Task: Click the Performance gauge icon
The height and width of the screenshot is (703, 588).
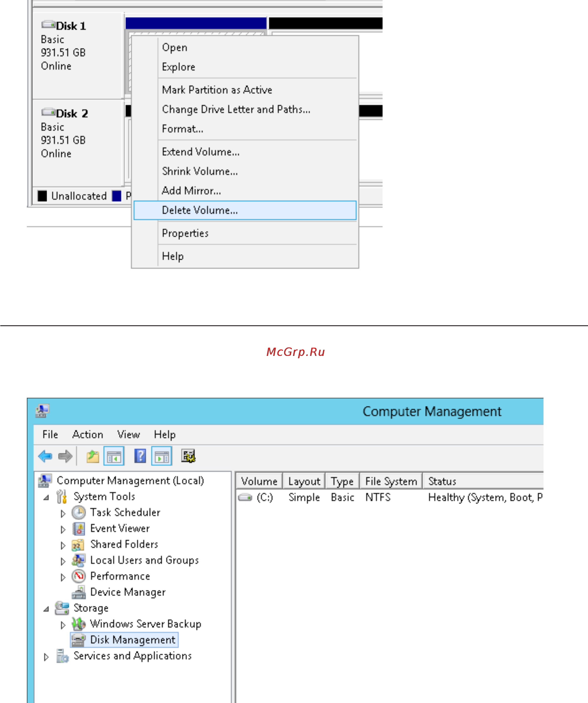Action: [x=78, y=577]
